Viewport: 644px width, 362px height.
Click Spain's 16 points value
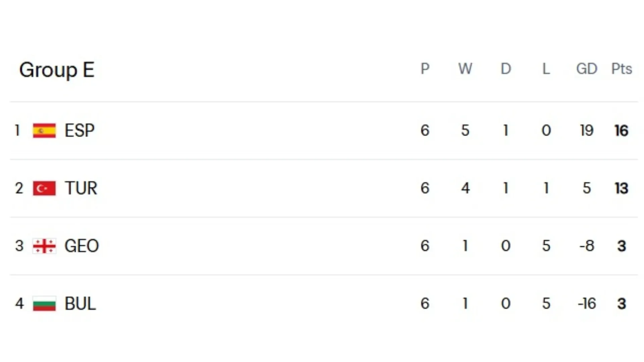[621, 131]
